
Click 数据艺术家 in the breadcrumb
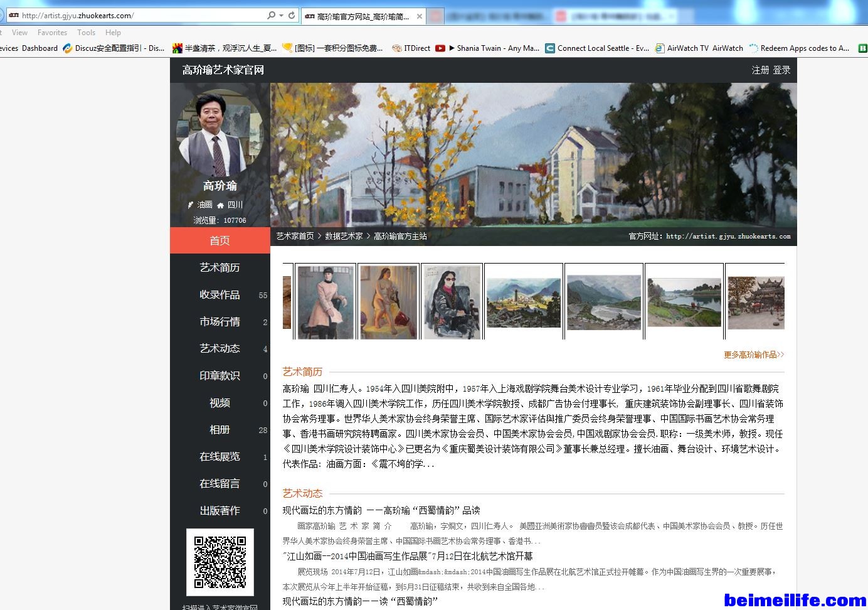coord(344,236)
